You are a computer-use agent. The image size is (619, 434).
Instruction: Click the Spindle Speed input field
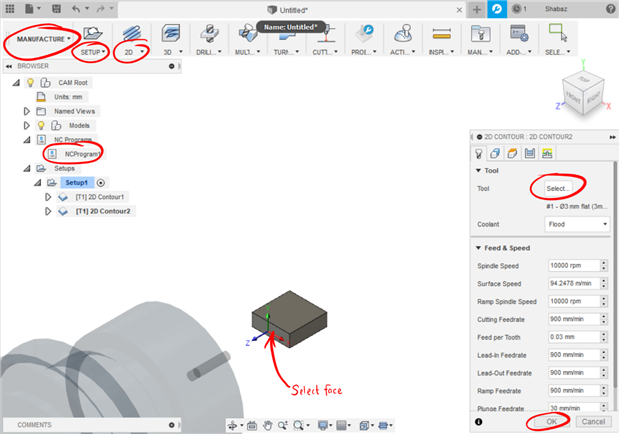(571, 265)
